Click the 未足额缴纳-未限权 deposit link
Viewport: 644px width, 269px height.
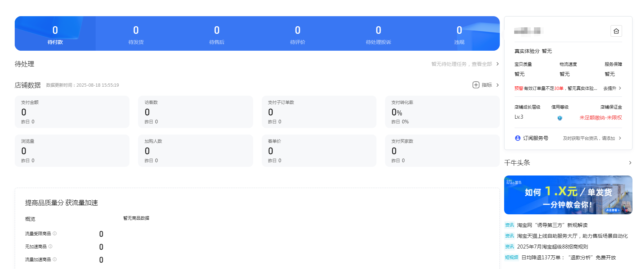[600, 118]
